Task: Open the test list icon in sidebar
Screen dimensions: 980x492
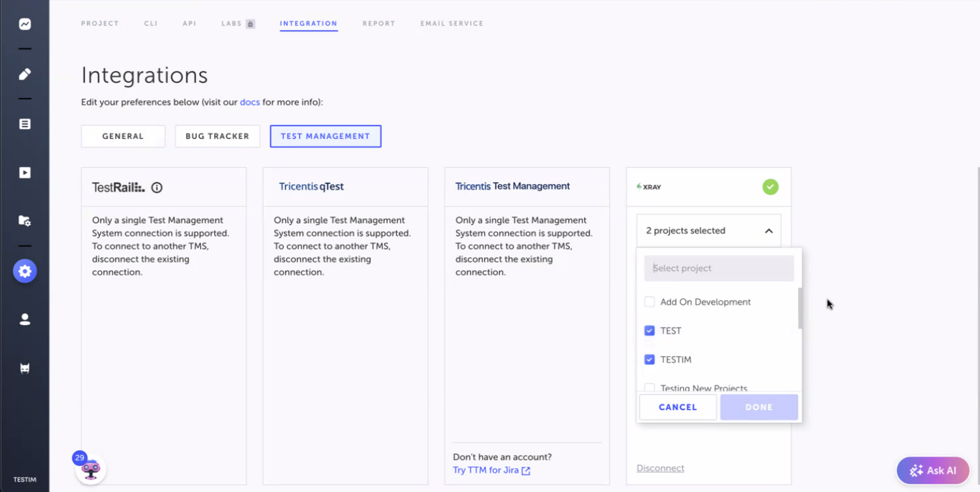Action: coord(25,124)
